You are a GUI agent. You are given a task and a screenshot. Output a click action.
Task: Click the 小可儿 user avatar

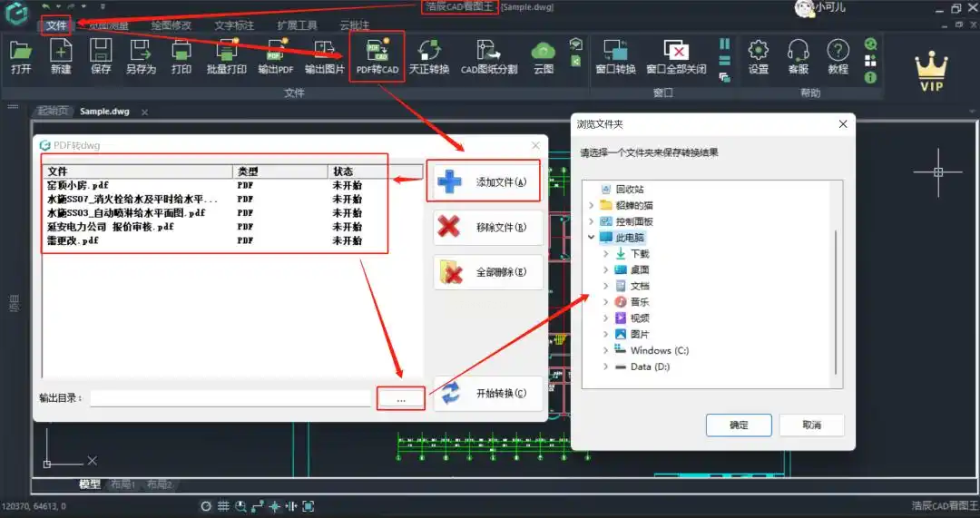coord(804,8)
